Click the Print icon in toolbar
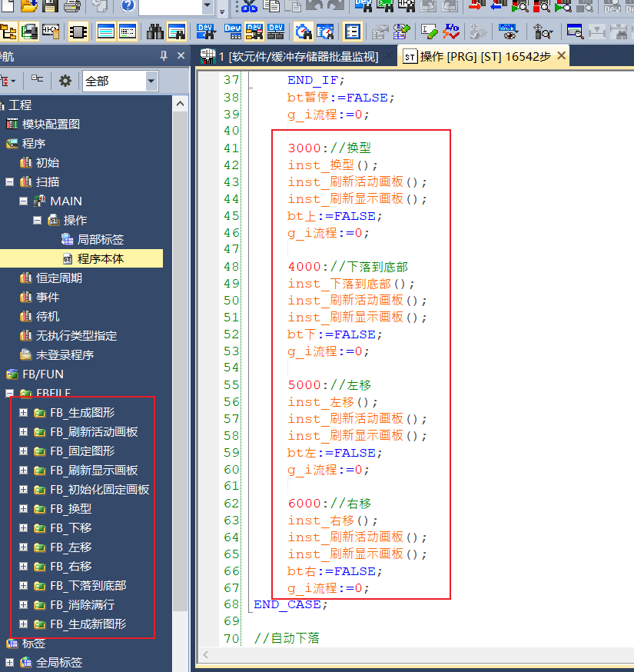The image size is (634, 672). [x=71, y=7]
